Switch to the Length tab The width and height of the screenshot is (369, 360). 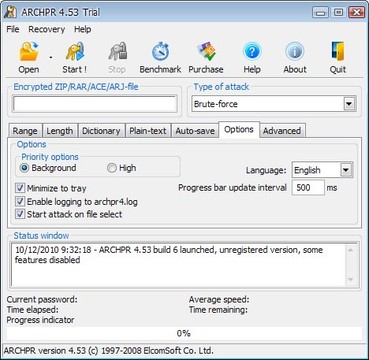[60, 131]
